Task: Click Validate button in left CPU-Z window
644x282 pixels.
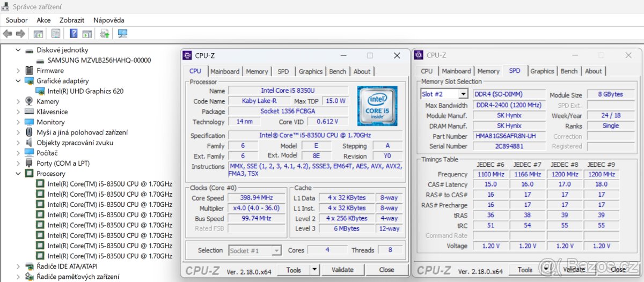Action: click(342, 270)
